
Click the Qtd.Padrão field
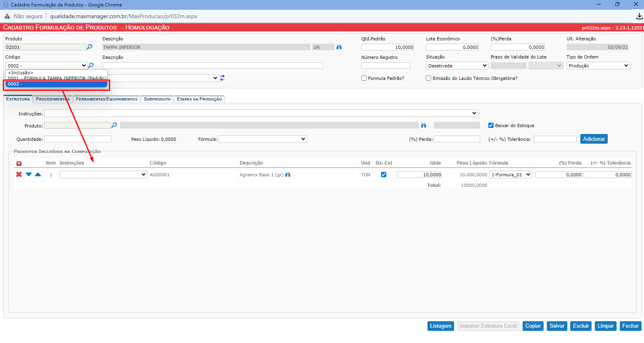[388, 47]
